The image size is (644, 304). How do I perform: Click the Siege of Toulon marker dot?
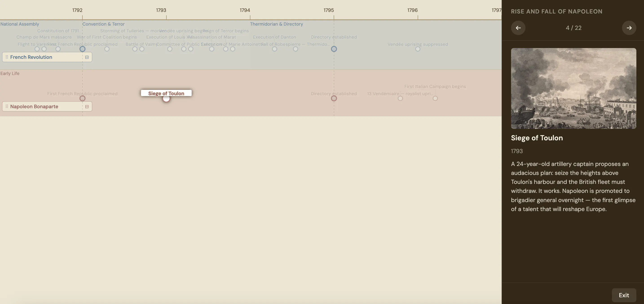tap(166, 99)
